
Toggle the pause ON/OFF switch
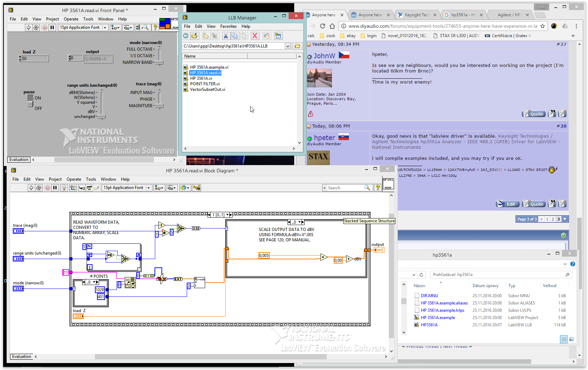coord(30,101)
